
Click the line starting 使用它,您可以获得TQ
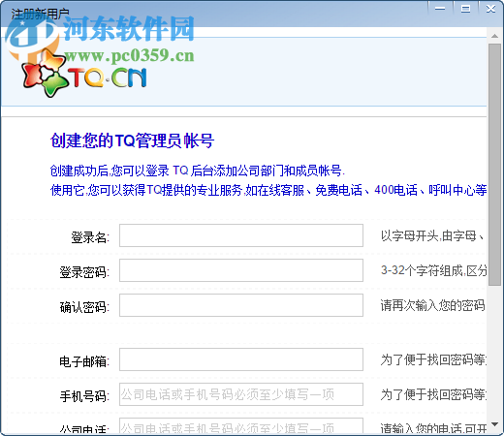(268, 190)
